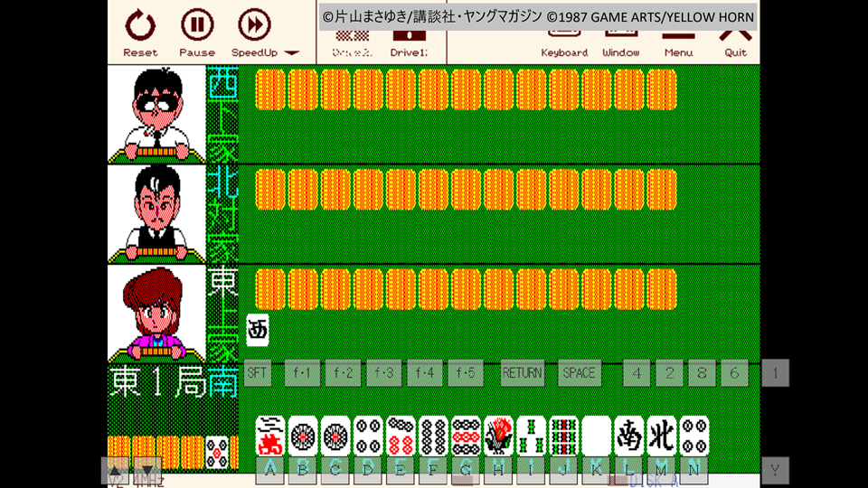Viewport: 868px width, 488px height.
Task: Select the red dragon tile above key A
Action: point(270,436)
